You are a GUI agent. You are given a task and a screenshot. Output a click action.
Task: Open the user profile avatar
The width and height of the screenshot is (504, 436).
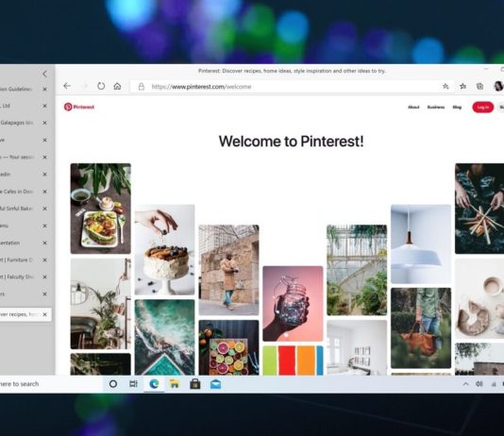click(x=498, y=86)
